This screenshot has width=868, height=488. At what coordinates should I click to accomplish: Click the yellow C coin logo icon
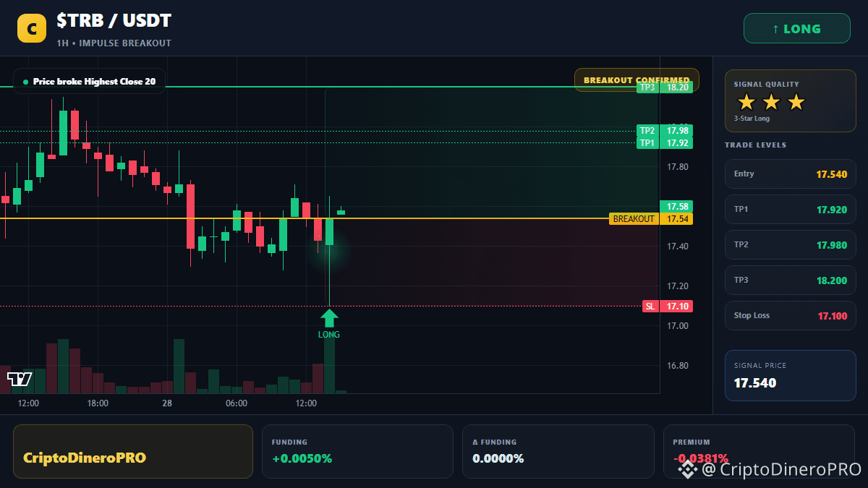[x=32, y=28]
